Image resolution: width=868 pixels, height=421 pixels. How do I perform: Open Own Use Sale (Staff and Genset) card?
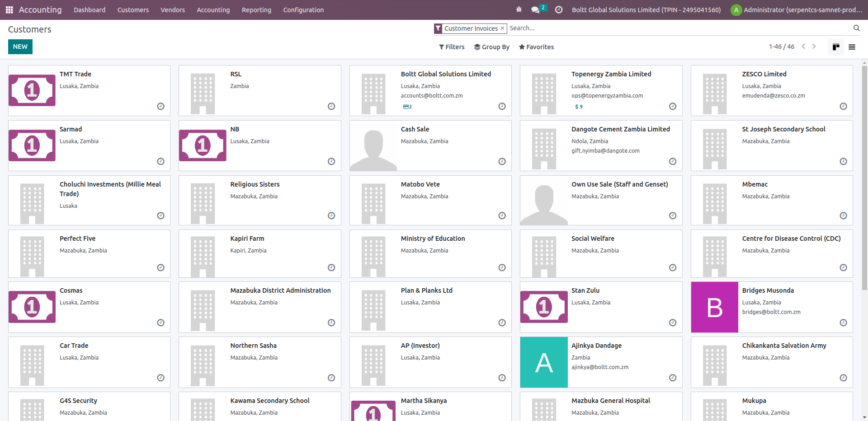(601, 200)
